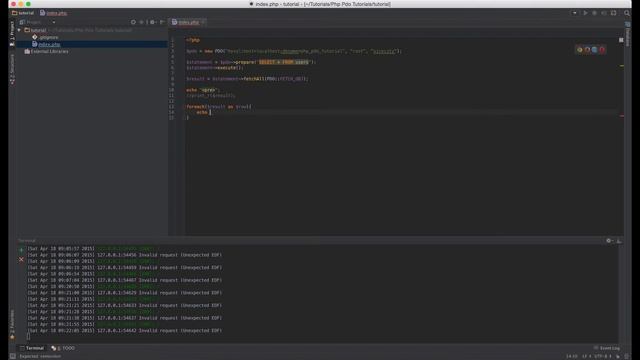Click the collapse all icon in Project panel
640x360 pixels.
142,22
